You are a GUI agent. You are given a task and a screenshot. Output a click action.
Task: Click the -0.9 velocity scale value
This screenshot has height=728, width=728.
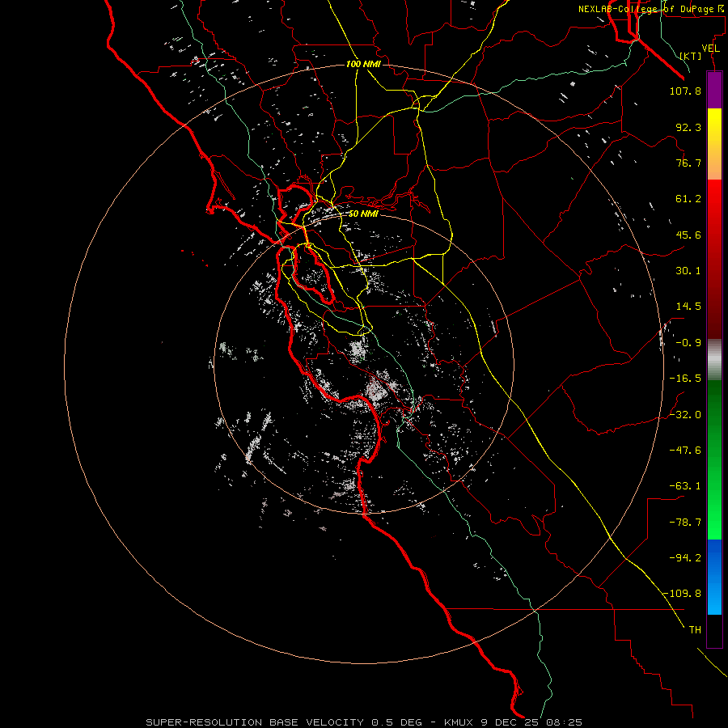(x=688, y=343)
